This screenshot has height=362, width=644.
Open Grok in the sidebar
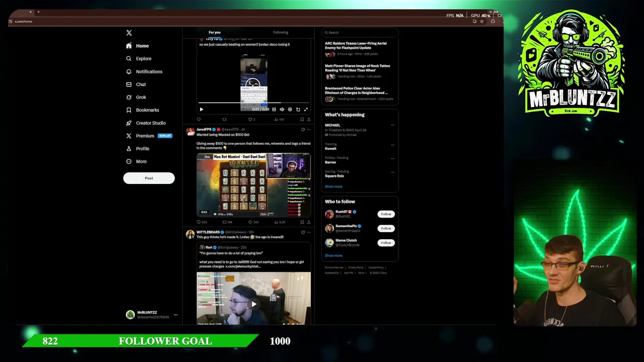(136, 97)
